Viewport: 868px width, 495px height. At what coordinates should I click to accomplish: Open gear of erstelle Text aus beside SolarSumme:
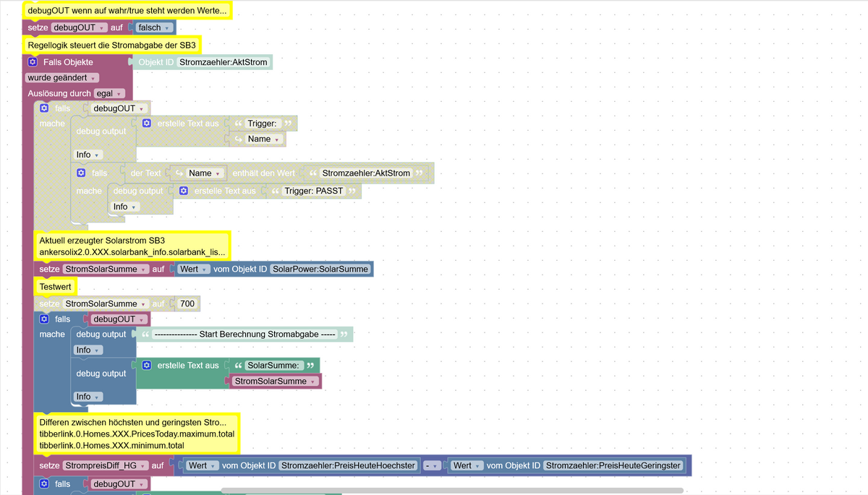pyautogui.click(x=147, y=366)
